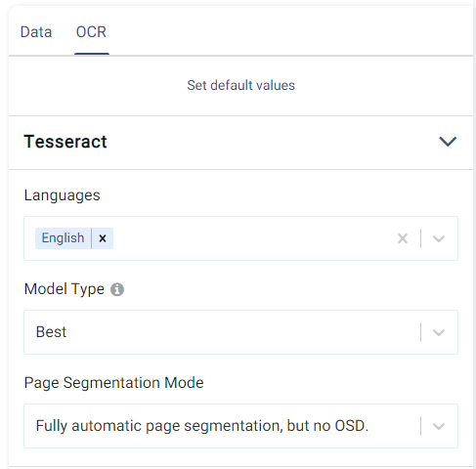This screenshot has height=469, width=476.
Task: Click the Model Type label
Action: pyautogui.click(x=65, y=289)
